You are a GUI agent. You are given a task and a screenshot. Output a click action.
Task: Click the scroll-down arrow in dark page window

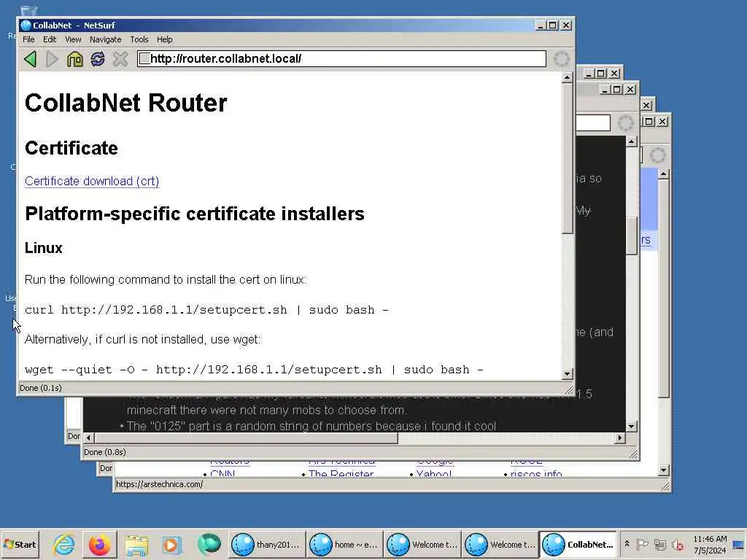[631, 427]
